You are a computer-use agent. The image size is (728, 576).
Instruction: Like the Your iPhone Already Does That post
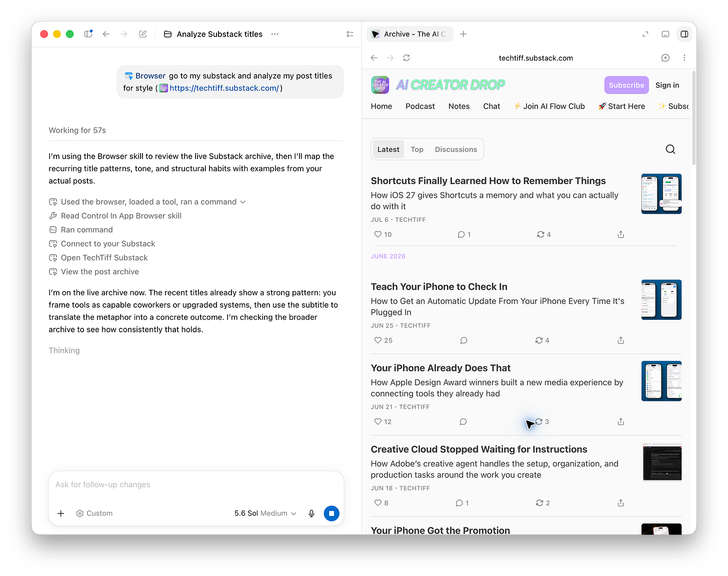382,422
